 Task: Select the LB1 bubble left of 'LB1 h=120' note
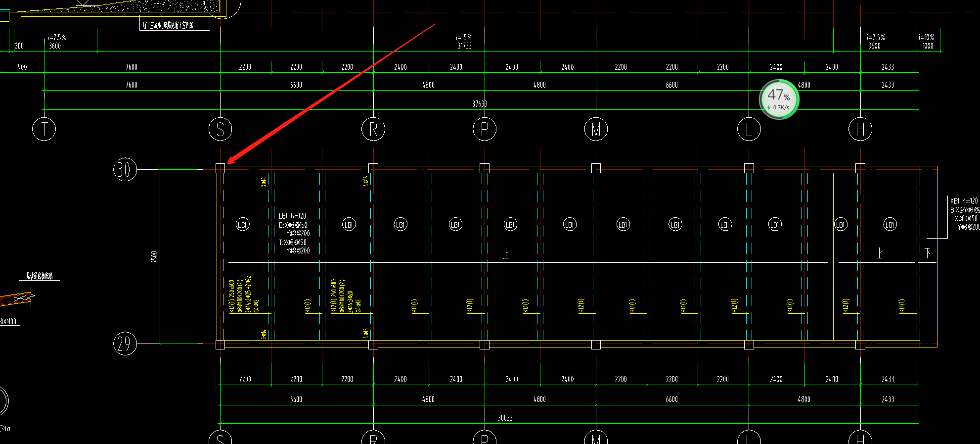[242, 225]
